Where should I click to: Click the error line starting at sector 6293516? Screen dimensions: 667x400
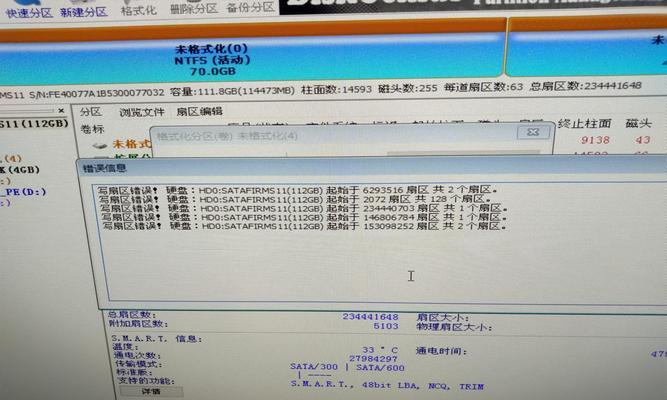(x=297, y=190)
